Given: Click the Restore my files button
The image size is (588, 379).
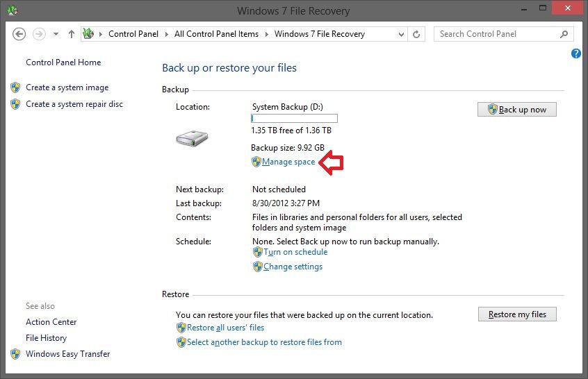Looking at the screenshot, I should tap(517, 314).
